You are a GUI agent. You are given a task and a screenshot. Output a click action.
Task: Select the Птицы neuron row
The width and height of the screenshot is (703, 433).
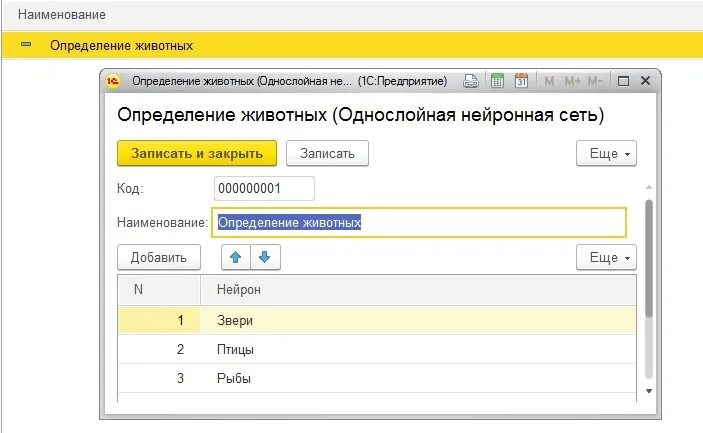click(377, 349)
